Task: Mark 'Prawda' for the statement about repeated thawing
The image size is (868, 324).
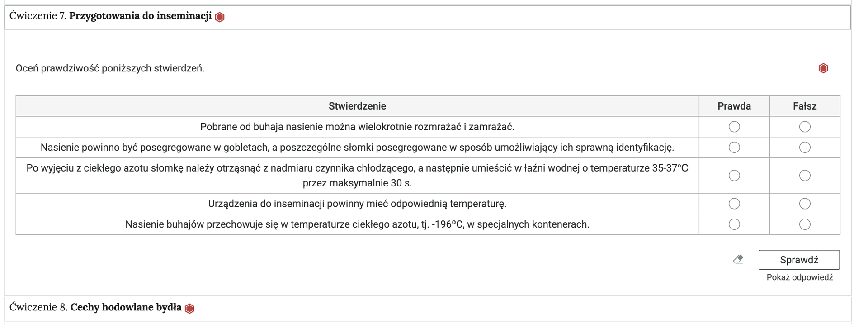Action: [x=734, y=127]
